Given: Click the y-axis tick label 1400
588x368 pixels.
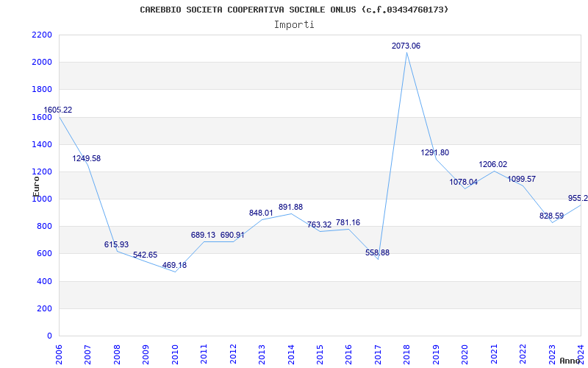Looking at the screenshot, I should pos(42,144).
